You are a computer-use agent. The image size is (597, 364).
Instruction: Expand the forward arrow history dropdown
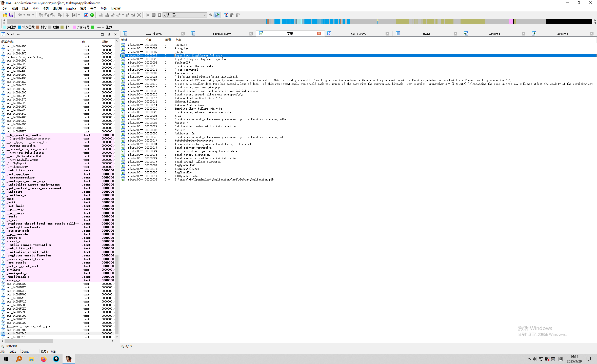point(33,15)
